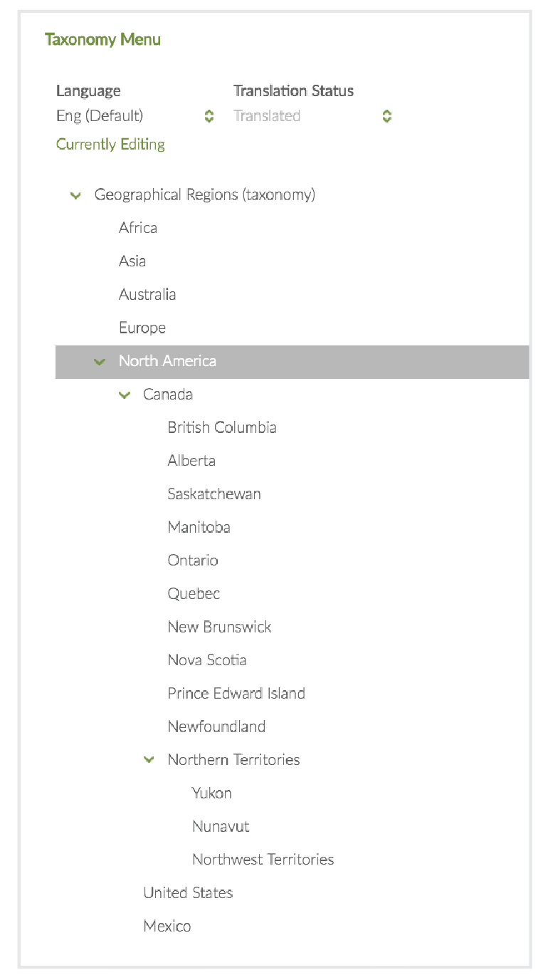548x980 pixels.
Task: Select the Saskatchewan tree item
Action: (x=214, y=494)
